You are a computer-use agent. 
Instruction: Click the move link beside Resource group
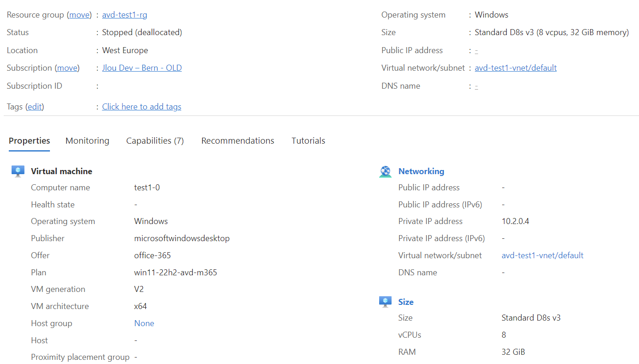(80, 15)
